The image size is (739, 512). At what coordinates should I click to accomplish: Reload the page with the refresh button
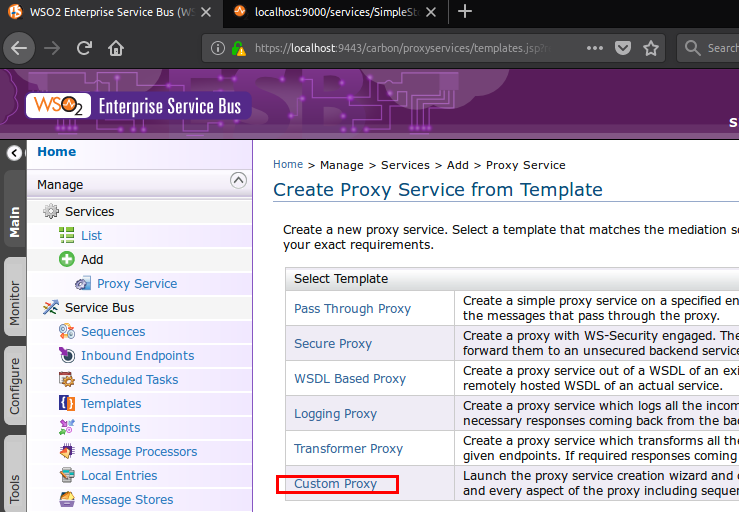[85, 48]
